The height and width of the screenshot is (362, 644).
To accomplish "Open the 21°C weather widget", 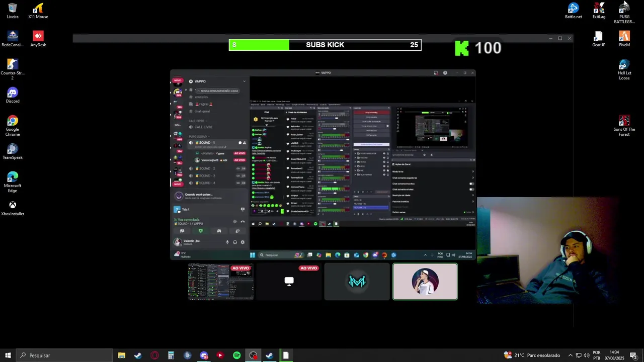I will pyautogui.click(x=532, y=355).
